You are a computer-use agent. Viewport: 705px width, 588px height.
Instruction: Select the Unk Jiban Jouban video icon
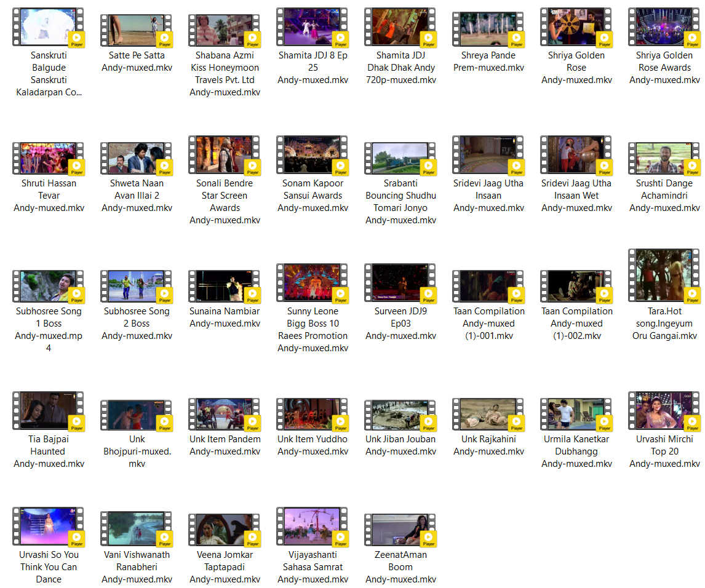[x=400, y=415]
